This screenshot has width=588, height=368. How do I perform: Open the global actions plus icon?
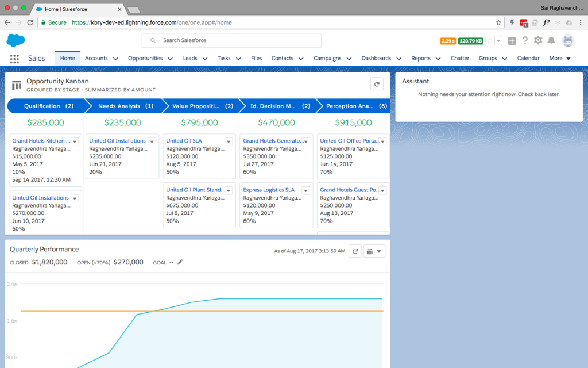(x=512, y=41)
